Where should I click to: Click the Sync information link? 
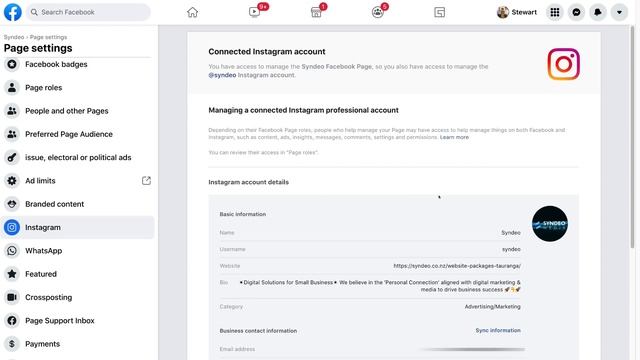point(498,330)
